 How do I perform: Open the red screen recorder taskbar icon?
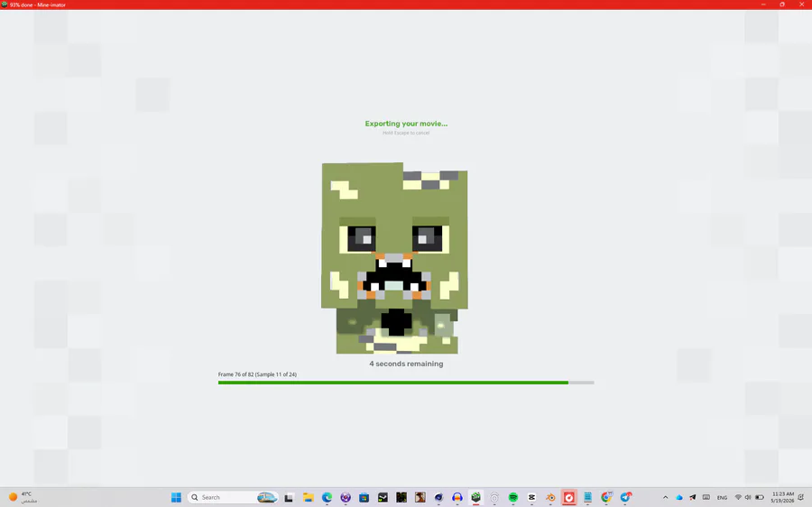coord(568,497)
